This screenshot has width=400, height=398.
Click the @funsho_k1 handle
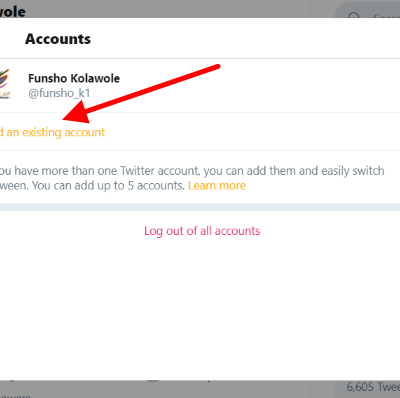[x=59, y=93]
